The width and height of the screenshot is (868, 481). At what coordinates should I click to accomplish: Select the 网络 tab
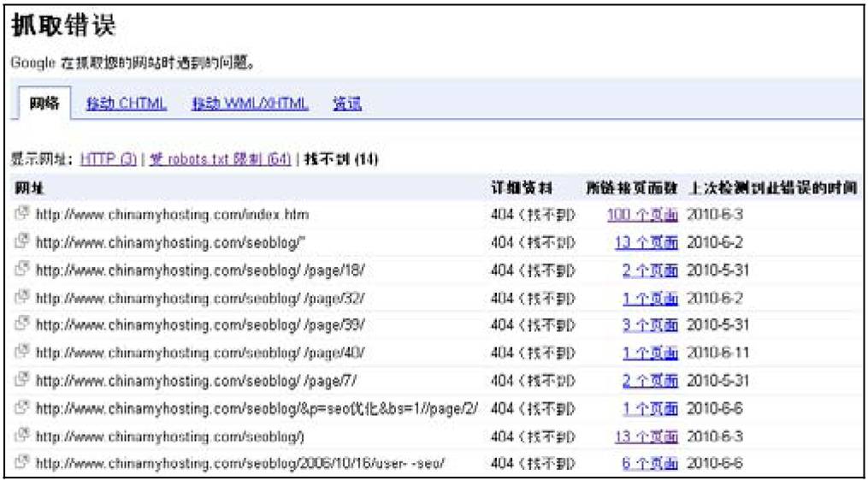click(44, 104)
